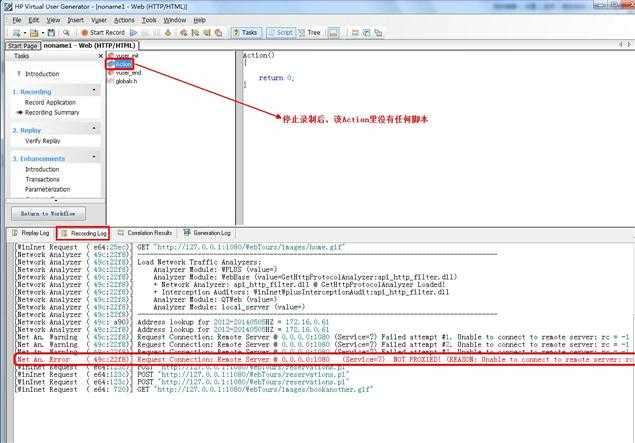The height and width of the screenshot is (443, 635).
Task: Switch to the Generation Log tab
Action: pos(207,233)
